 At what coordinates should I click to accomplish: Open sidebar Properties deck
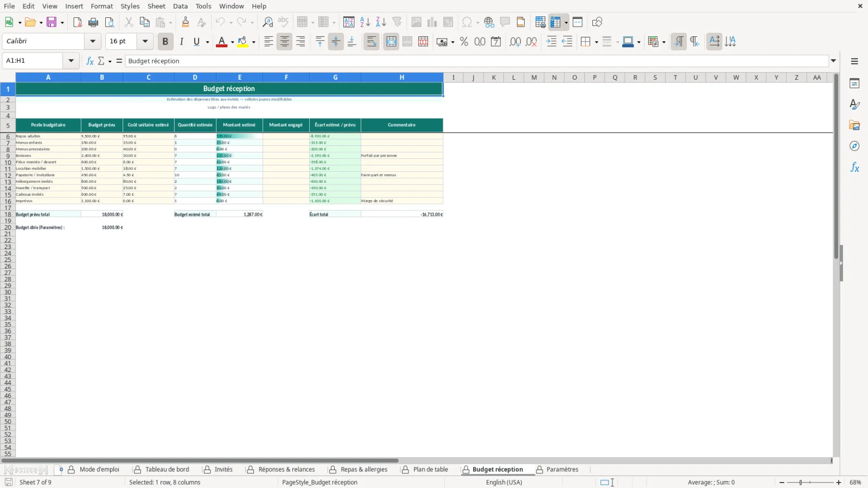tap(854, 84)
